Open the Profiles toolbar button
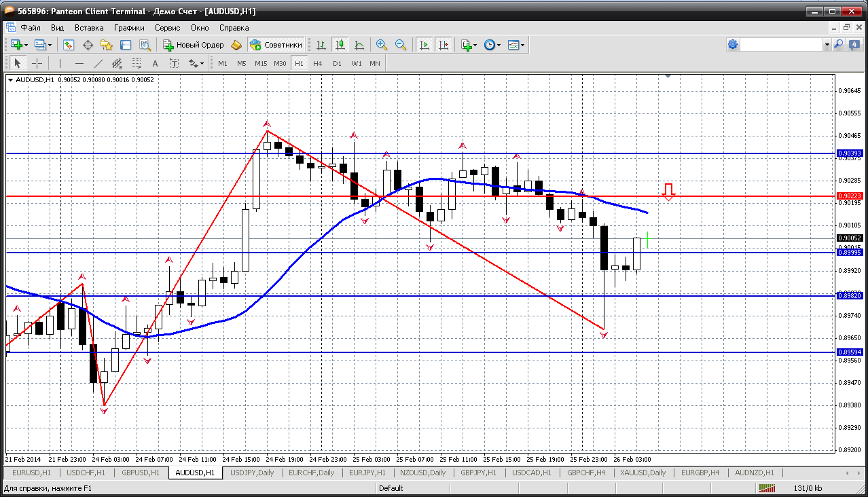Screen dimensions: 868x497 (43, 45)
